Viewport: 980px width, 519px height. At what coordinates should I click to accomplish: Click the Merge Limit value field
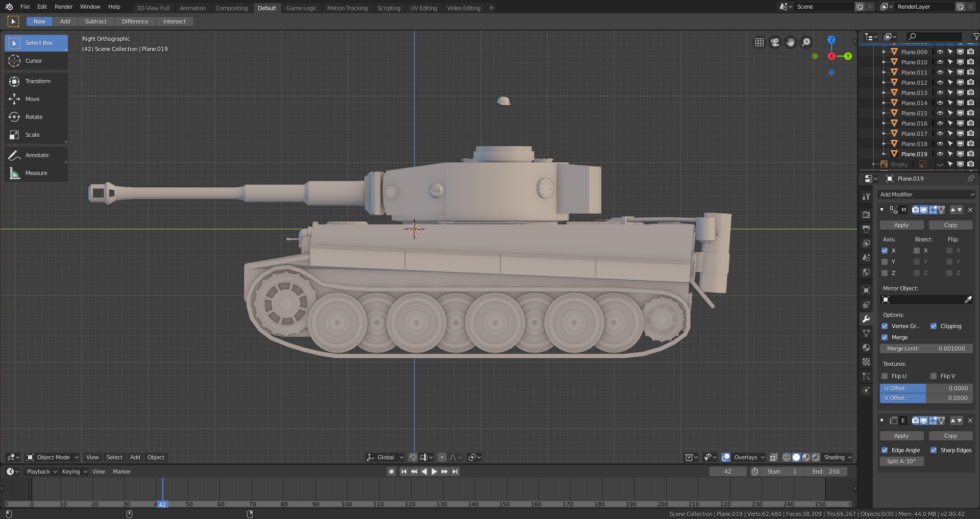[x=926, y=349]
